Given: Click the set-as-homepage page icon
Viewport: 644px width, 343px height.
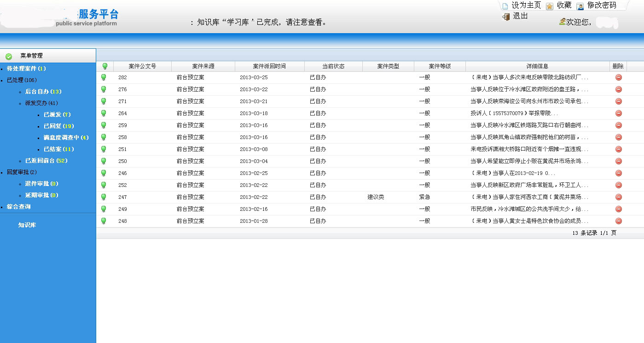Looking at the screenshot, I should (x=505, y=6).
